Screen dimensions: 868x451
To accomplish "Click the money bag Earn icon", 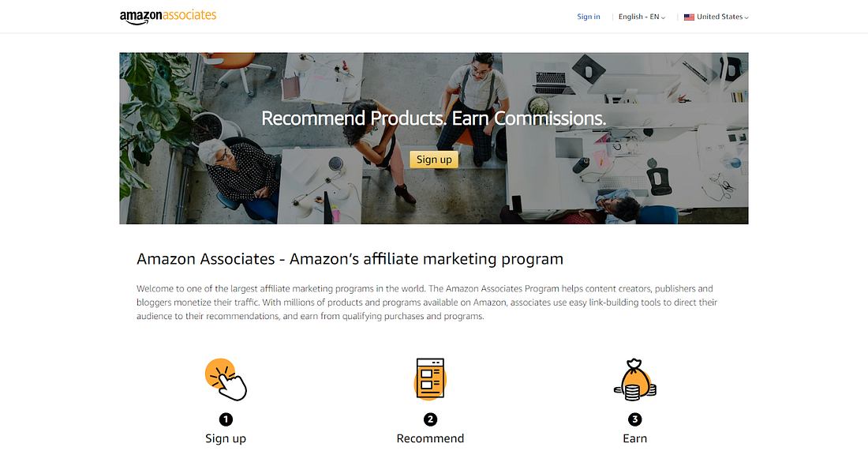I will [635, 380].
